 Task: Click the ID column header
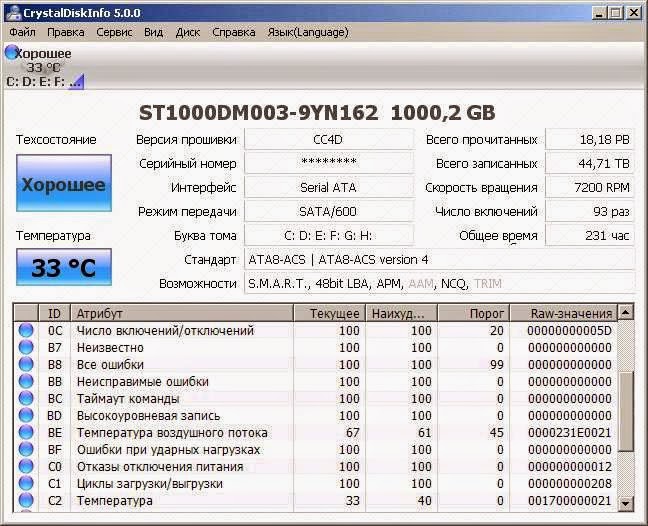point(55,313)
